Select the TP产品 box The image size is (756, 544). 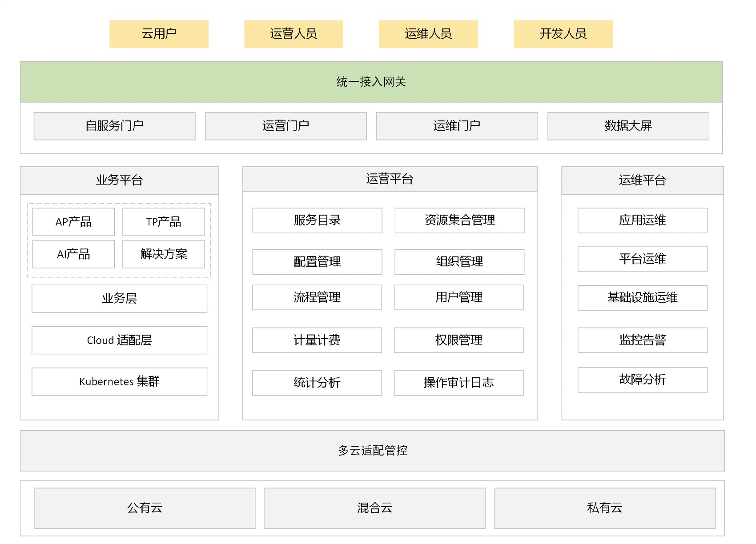pyautogui.click(x=164, y=222)
